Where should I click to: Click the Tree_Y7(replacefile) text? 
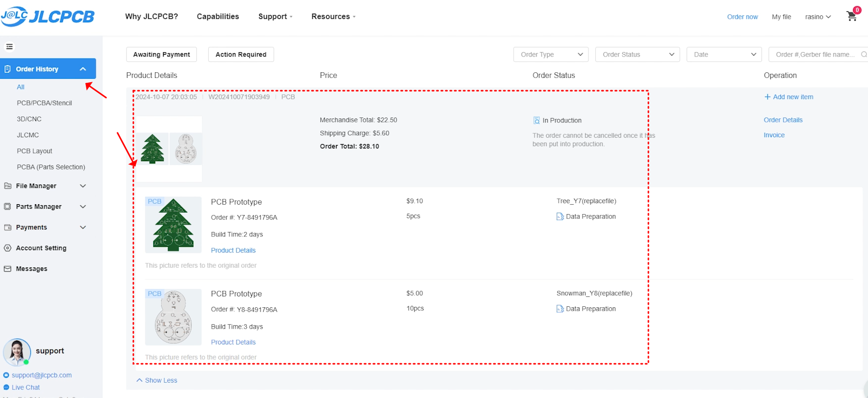coord(586,201)
